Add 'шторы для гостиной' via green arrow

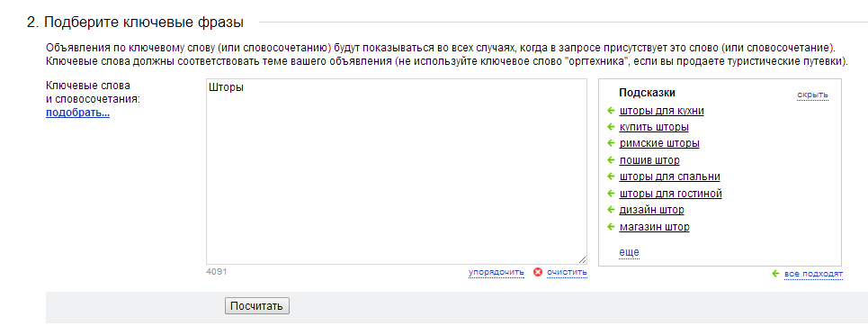[x=611, y=194]
